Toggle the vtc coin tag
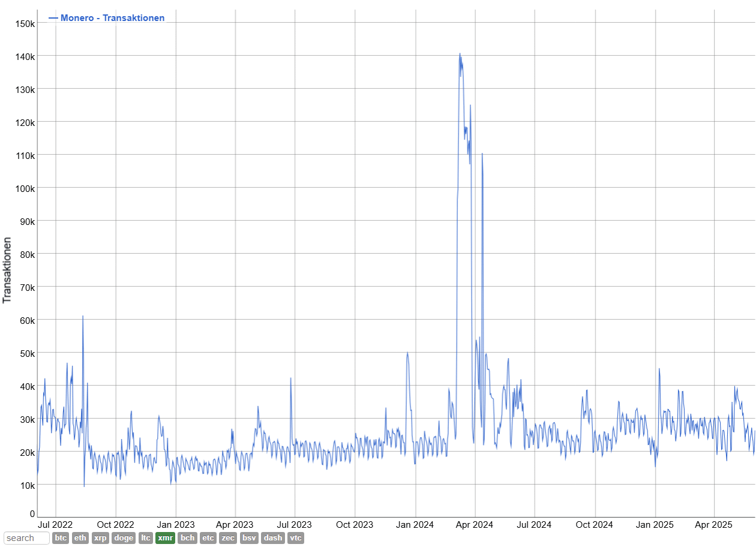 click(x=296, y=538)
